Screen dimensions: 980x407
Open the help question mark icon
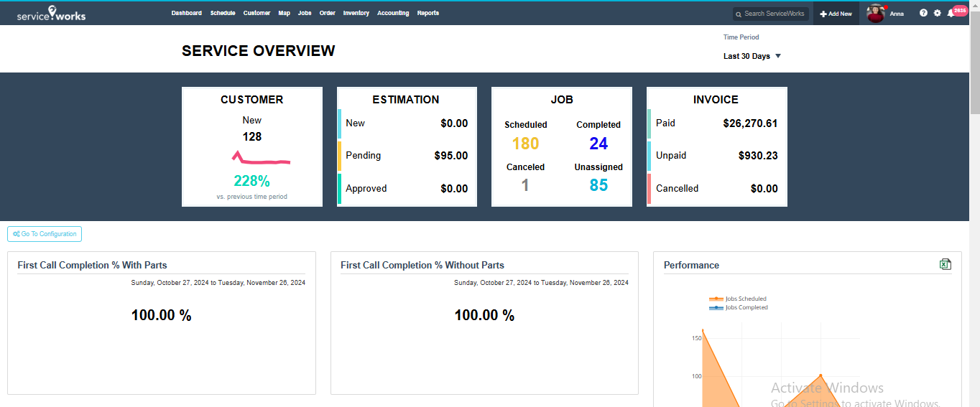(924, 13)
